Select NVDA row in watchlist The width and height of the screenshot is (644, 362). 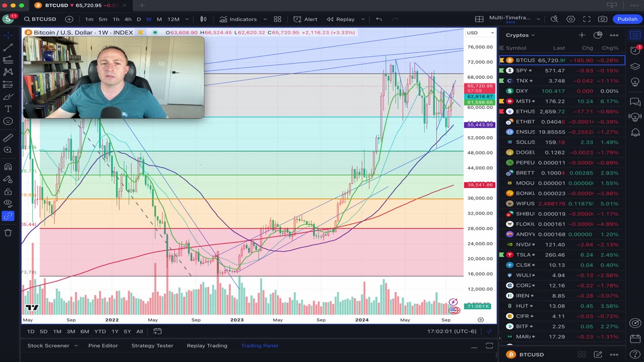pos(562,244)
